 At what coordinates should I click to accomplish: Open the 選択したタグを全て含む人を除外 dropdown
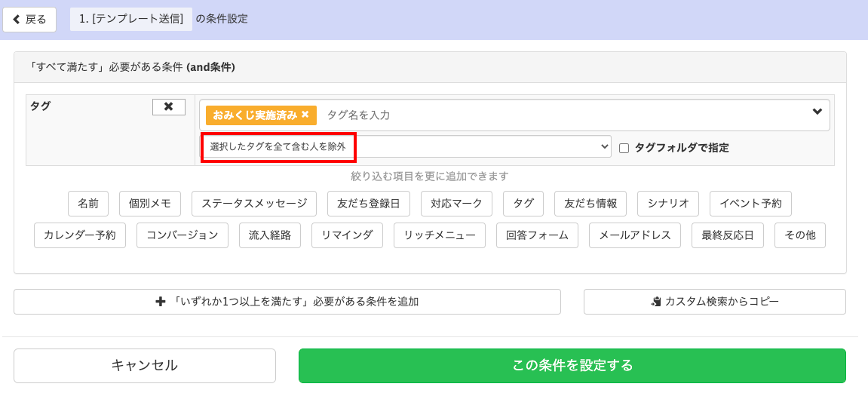(406, 146)
